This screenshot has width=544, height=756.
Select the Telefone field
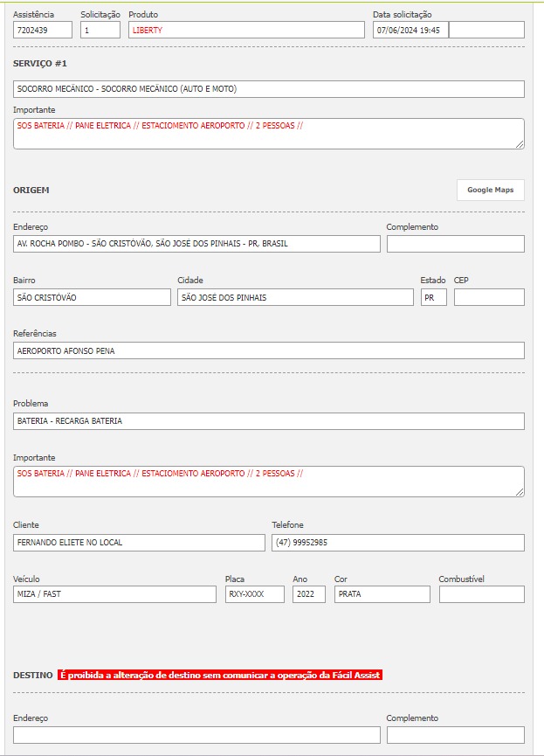click(x=397, y=543)
